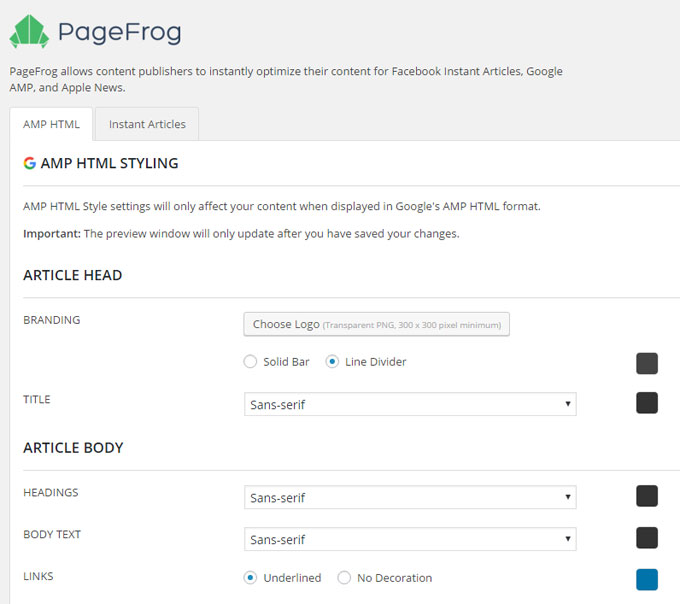Click the Google G icon beside AMP HTML STYLING
680x604 pixels.
click(x=30, y=163)
